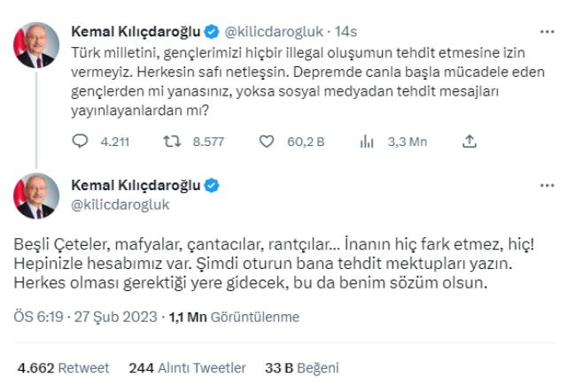Click the reply icon on the first tweet

[81, 140]
